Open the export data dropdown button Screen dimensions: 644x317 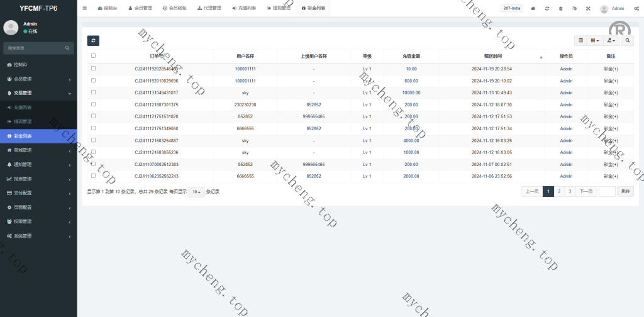[x=611, y=40]
